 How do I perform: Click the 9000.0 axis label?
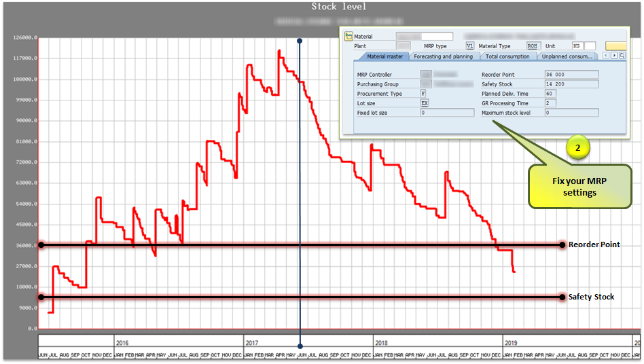[28, 308]
